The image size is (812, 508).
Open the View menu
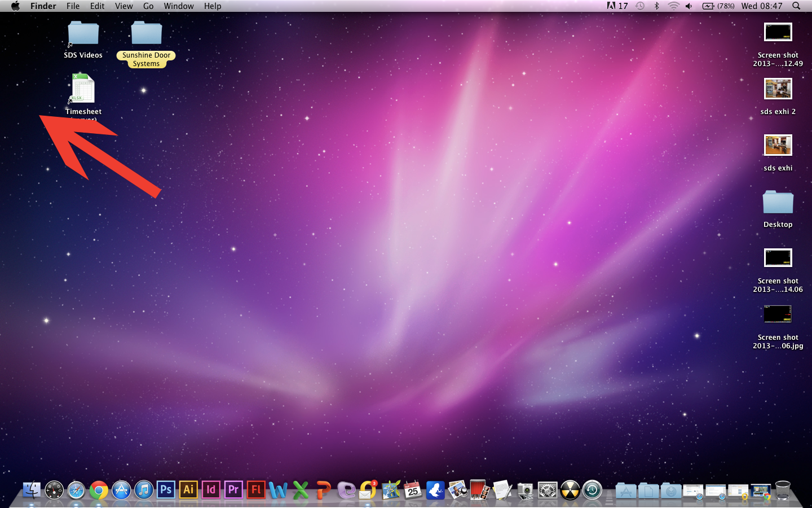tap(124, 6)
